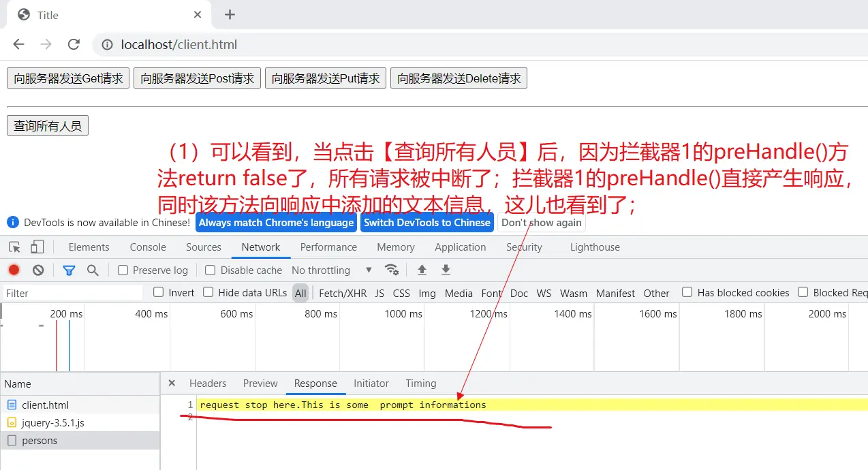View the request Preview tab
Viewport: 868px width, 470px height.
click(x=260, y=383)
